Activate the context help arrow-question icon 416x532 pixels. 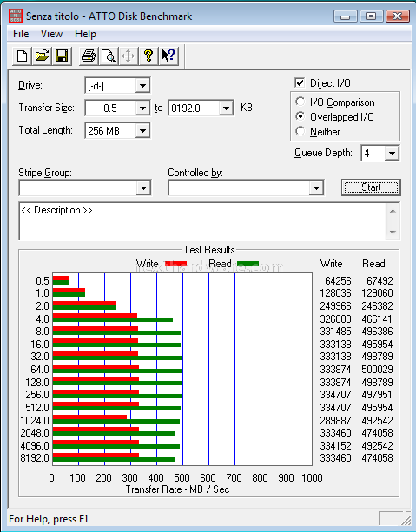pyautogui.click(x=168, y=56)
